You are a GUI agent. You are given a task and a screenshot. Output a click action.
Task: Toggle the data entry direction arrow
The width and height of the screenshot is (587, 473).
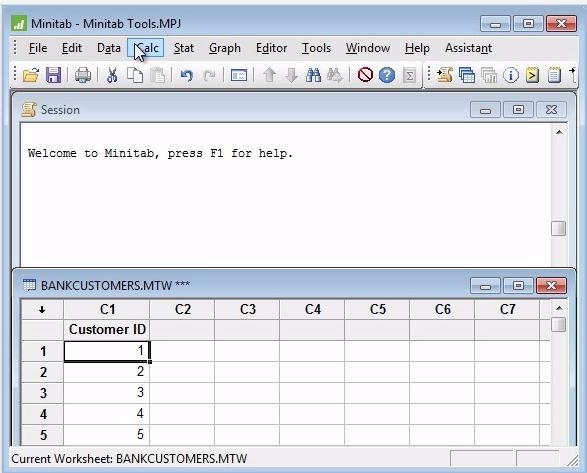point(42,309)
